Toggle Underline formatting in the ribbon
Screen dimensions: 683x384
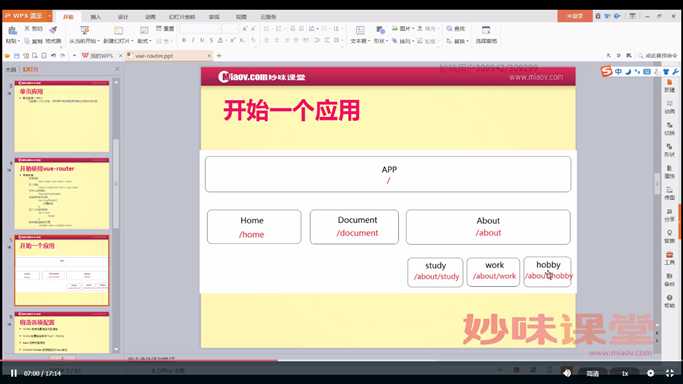pos(202,40)
